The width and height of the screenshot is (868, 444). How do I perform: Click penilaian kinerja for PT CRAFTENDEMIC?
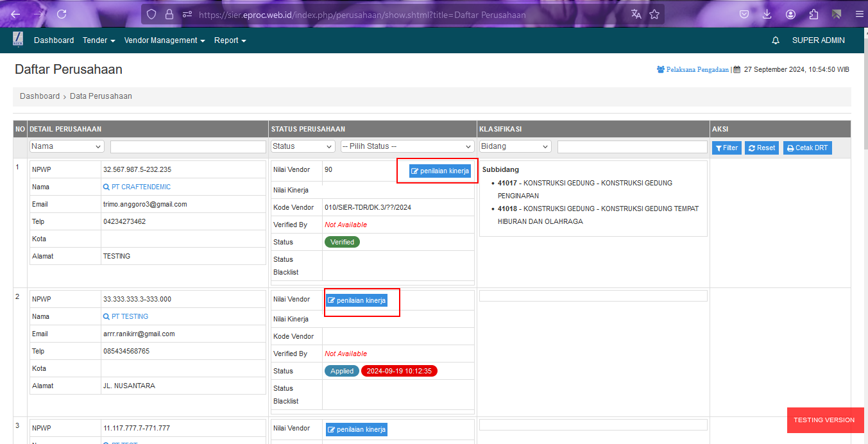[441, 171]
